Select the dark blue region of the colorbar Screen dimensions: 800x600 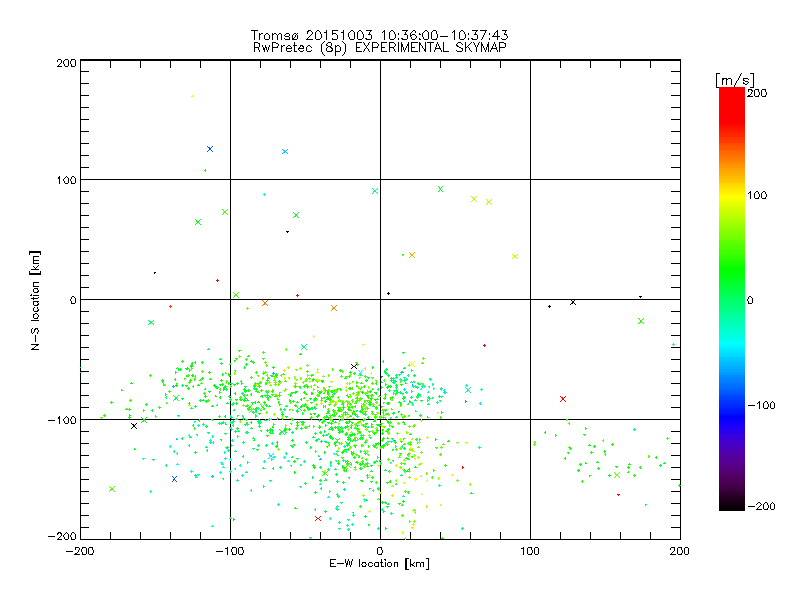click(x=732, y=418)
